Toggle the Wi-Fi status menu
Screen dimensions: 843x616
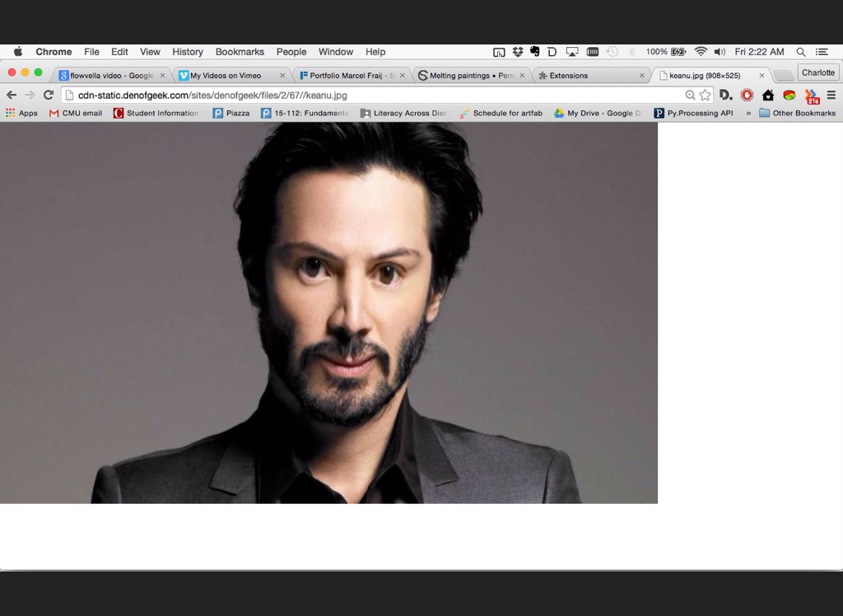tap(701, 52)
